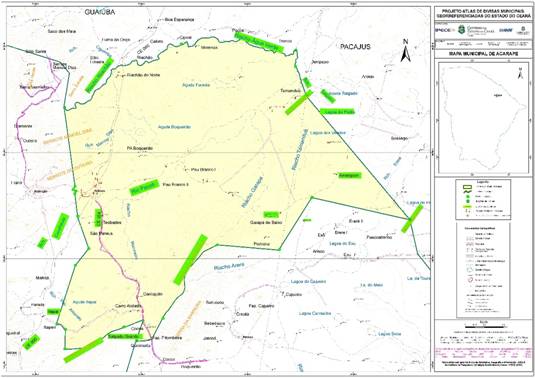Click the IPECE logo in the header
This screenshot has width=535, height=378.
pyautogui.click(x=444, y=30)
